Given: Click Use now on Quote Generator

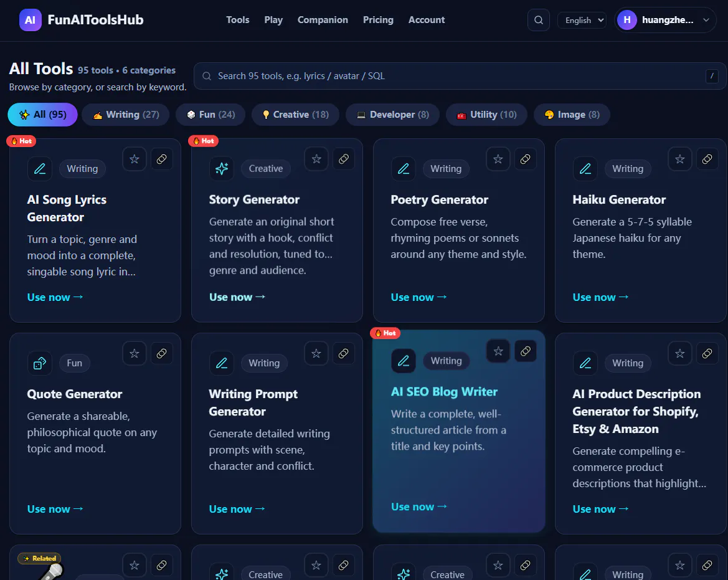Looking at the screenshot, I should 55,509.
